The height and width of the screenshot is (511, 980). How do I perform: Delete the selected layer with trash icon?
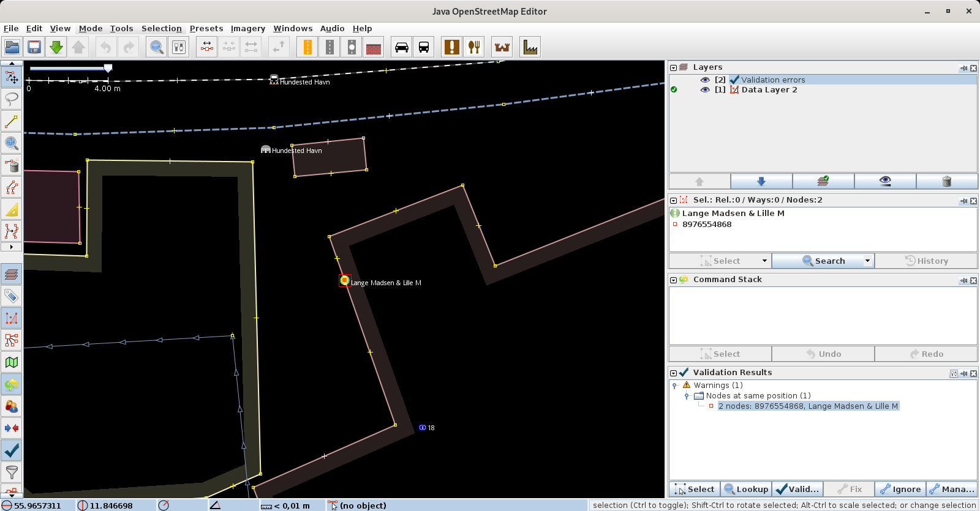pos(946,181)
